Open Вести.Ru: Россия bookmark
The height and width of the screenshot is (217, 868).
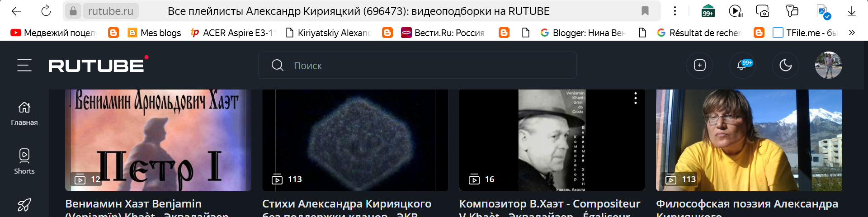coord(443,33)
